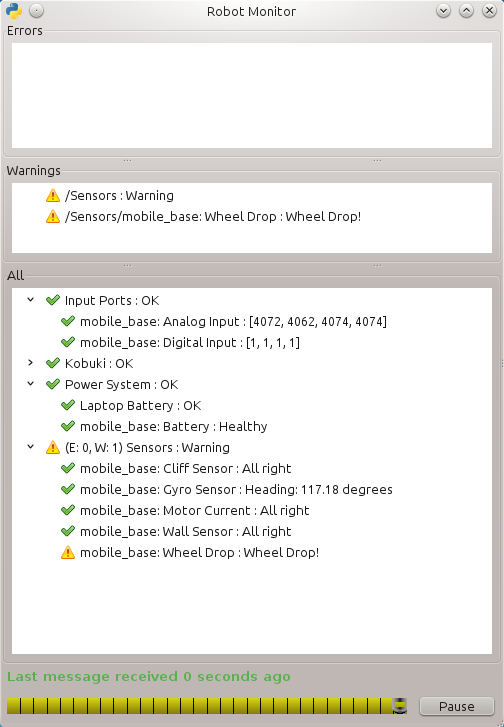Click the yellow timeline bar handle
This screenshot has height=727, width=504.
pyautogui.click(x=400, y=706)
